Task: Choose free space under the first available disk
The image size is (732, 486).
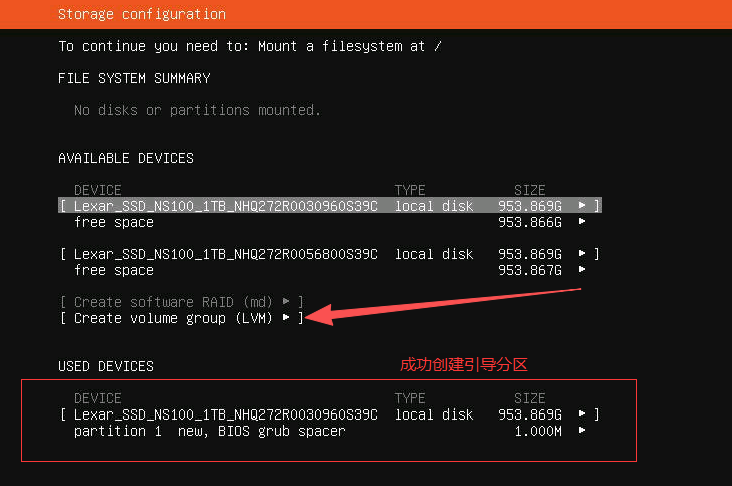Action: [x=114, y=222]
